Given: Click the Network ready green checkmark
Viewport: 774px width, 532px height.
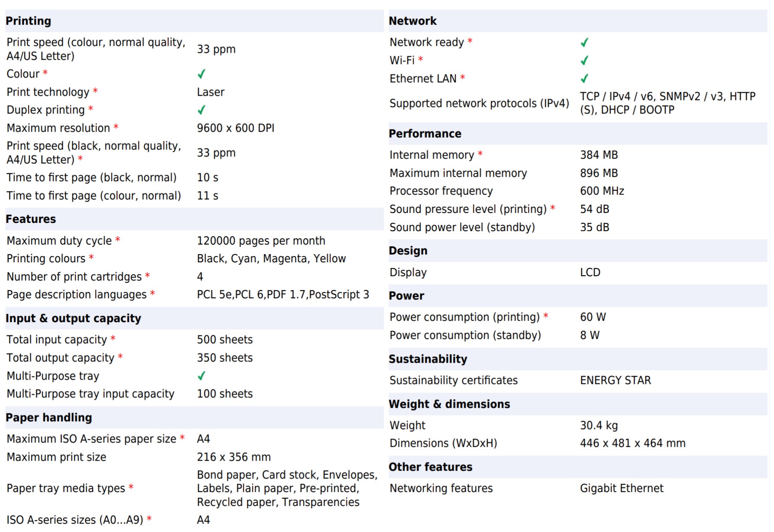Looking at the screenshot, I should [x=584, y=42].
